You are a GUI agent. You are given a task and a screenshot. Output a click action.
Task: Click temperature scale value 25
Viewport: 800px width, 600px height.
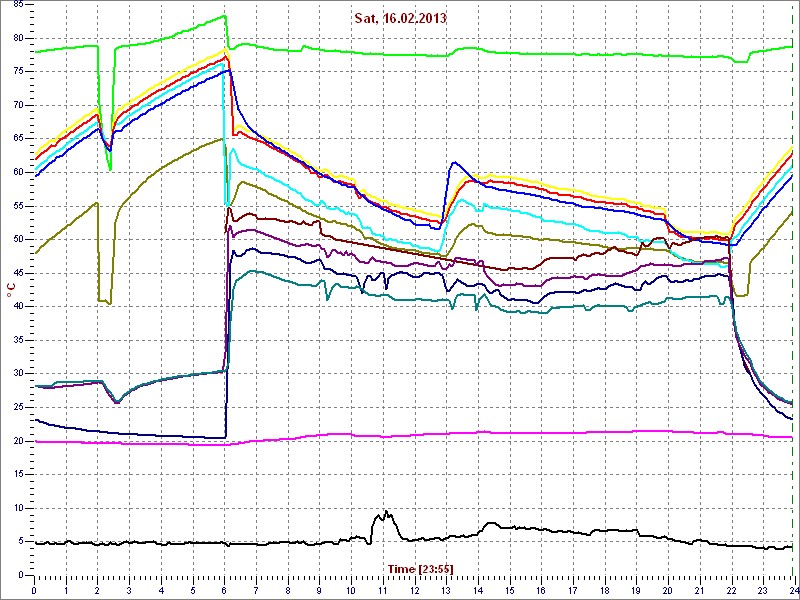pos(18,407)
